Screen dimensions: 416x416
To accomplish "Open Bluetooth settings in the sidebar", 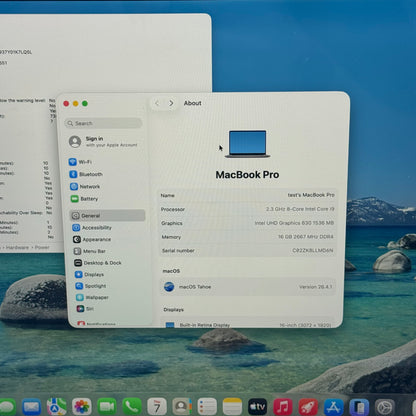I will coord(86,174).
